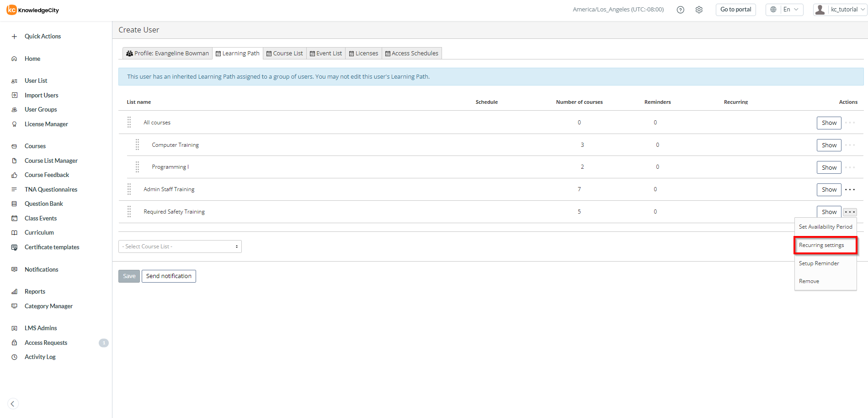Open the Access Schedules tab
This screenshot has width=868, height=418.
(412, 54)
